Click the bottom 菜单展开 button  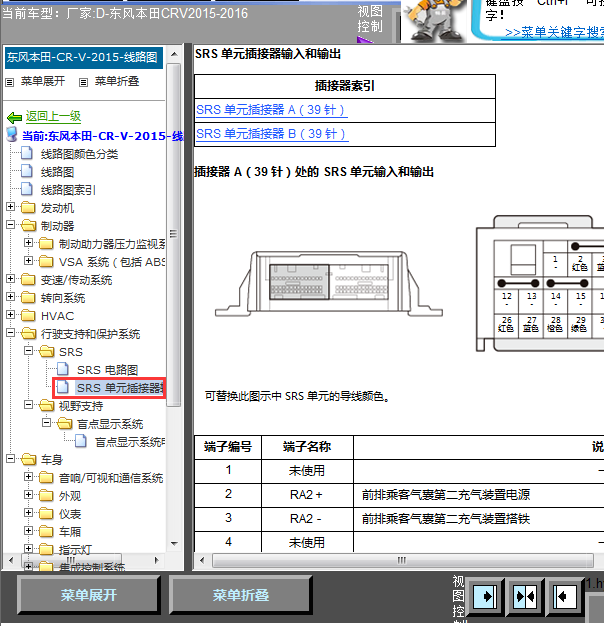[89, 595]
